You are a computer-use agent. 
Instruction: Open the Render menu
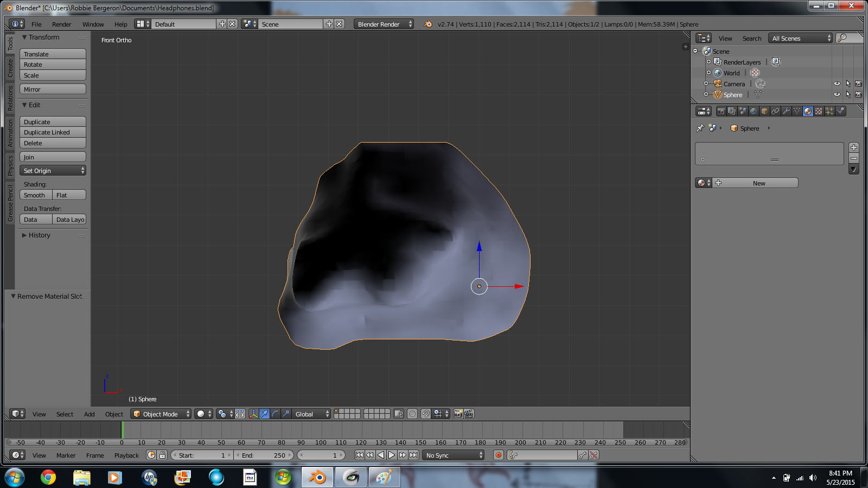coord(61,24)
